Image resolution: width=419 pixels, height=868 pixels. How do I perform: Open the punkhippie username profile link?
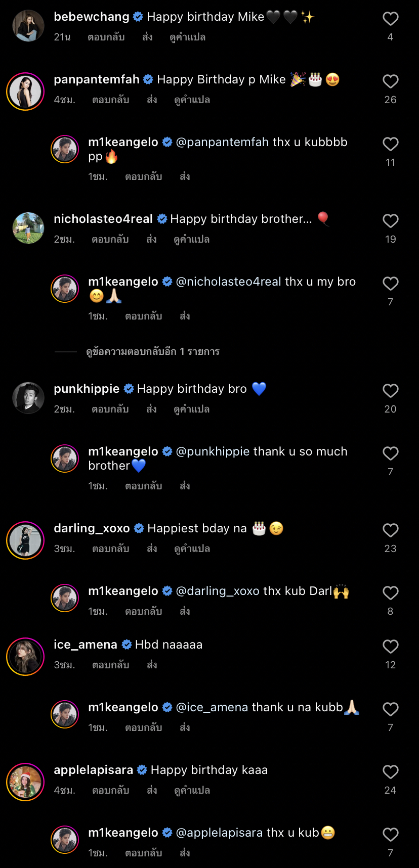click(87, 389)
